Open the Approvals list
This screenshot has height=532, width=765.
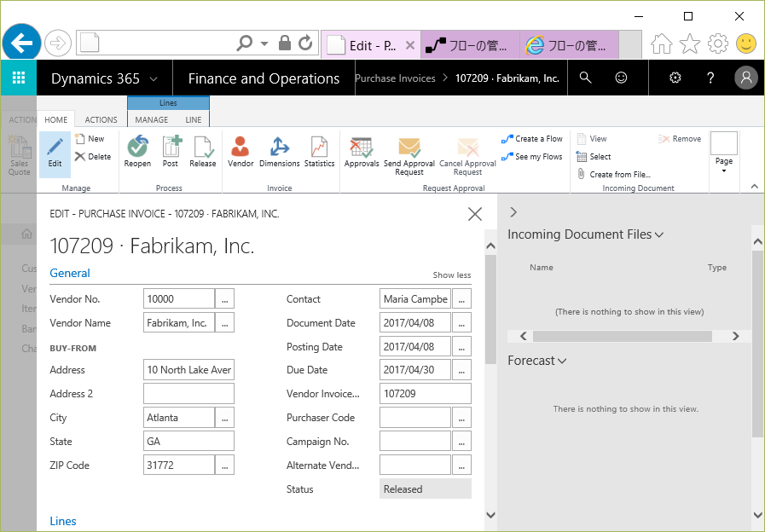(x=362, y=152)
